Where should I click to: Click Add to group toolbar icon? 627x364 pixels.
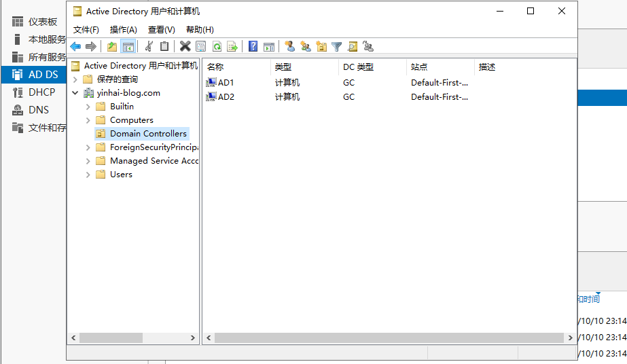pyautogui.click(x=368, y=47)
